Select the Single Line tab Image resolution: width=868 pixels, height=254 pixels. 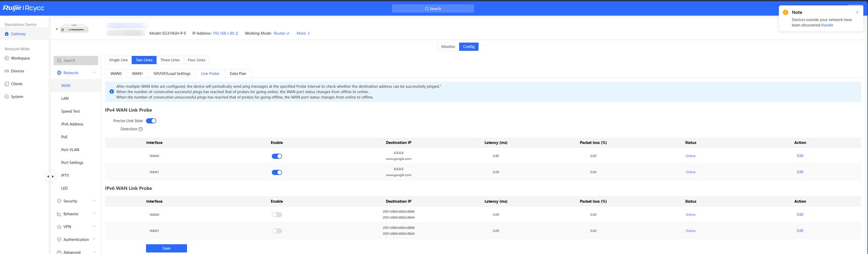pos(118,60)
